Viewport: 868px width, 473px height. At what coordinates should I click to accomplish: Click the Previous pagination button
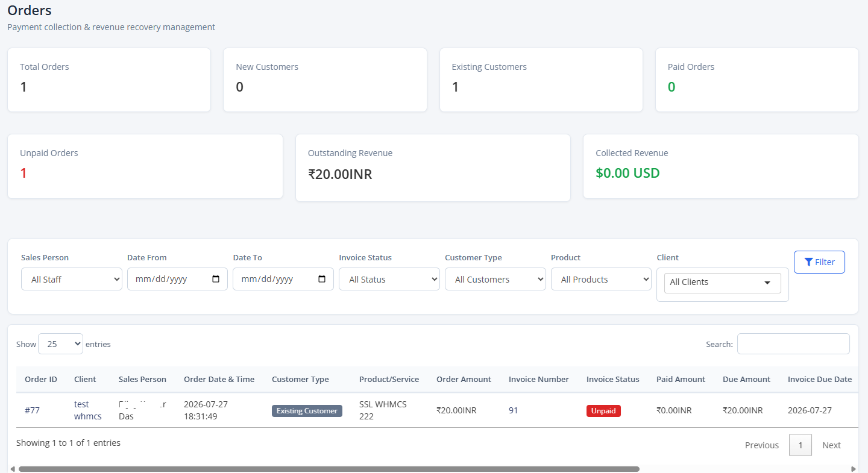click(x=762, y=445)
